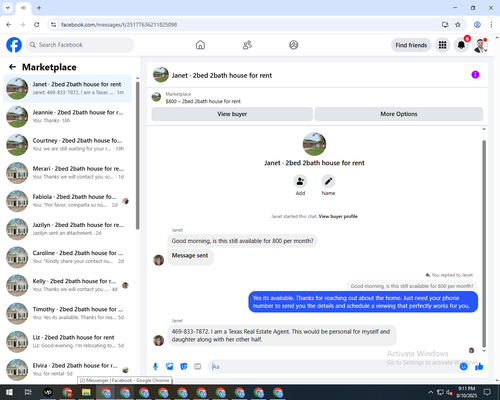This screenshot has height=400, width=500.
Task: Click Janet's first message about 800 per month
Action: tap(242, 241)
